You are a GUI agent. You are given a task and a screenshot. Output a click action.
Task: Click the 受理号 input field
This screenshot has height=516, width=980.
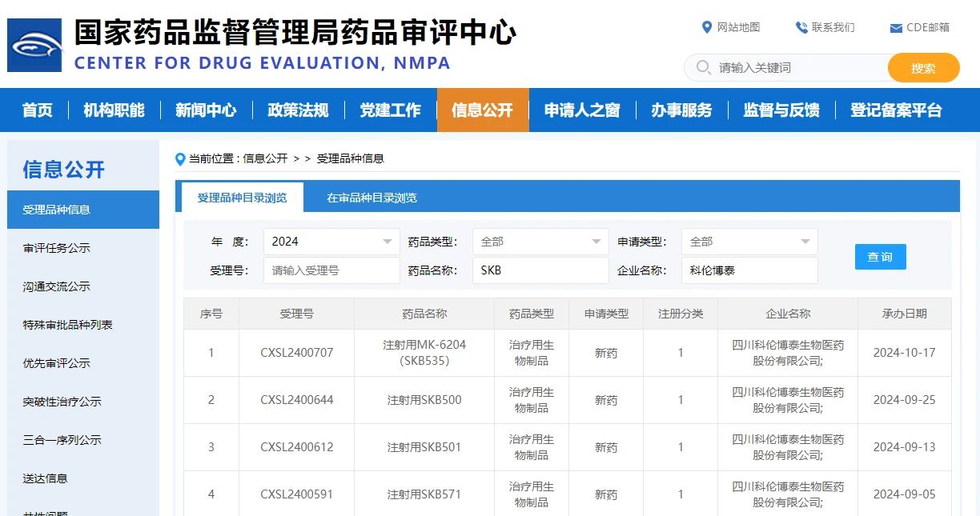coord(331,270)
